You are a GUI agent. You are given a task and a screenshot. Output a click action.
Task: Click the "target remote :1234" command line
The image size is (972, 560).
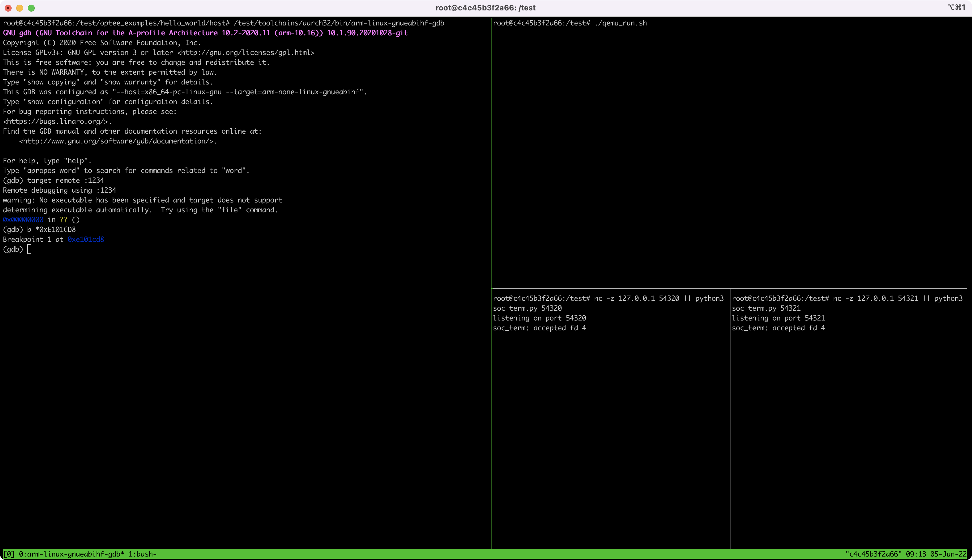(65, 180)
